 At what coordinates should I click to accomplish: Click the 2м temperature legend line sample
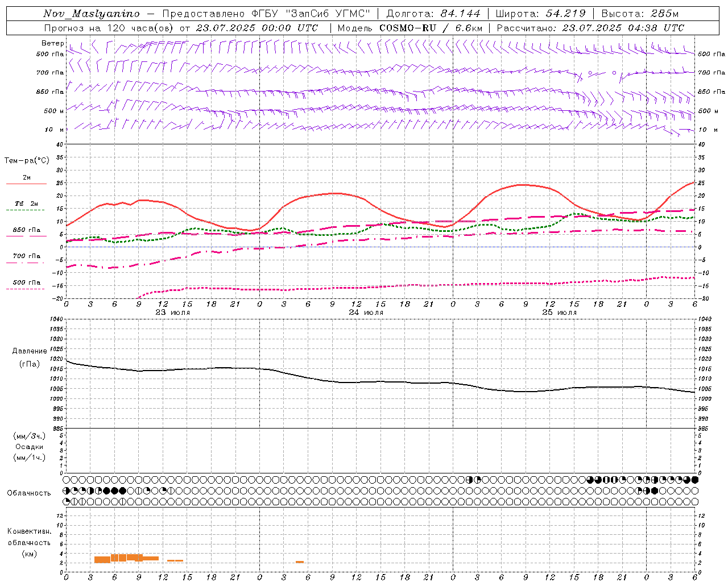26,184
